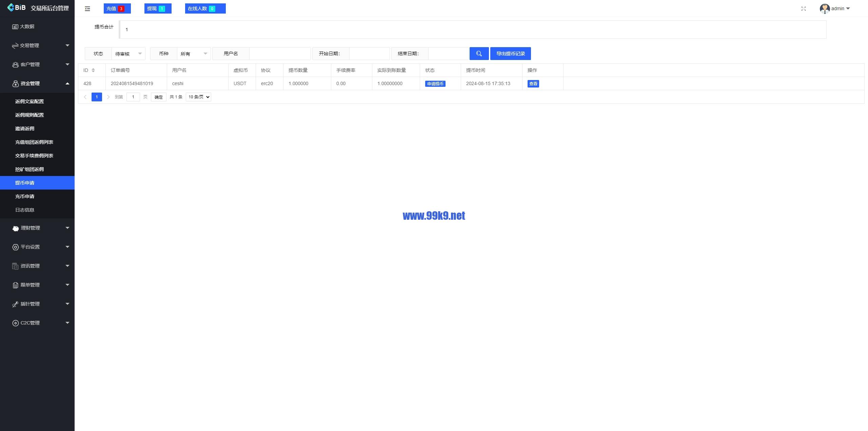The image size is (868, 431).
Task: Click the 插针管理 pin icon
Action: 15,304
